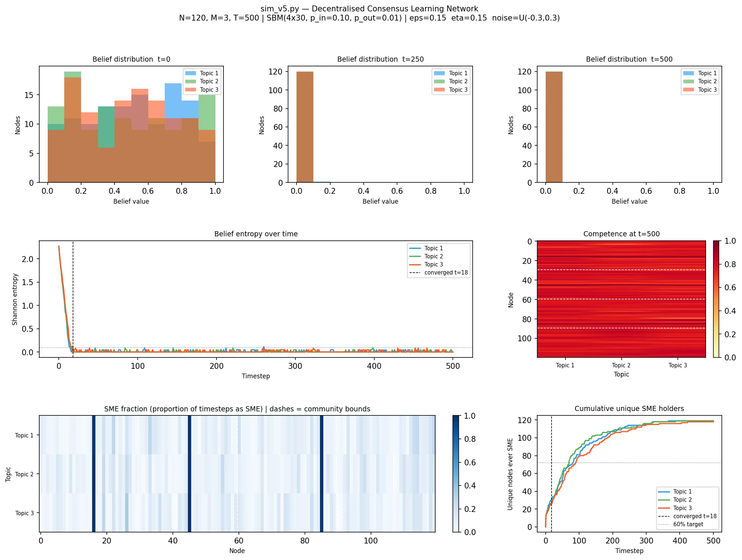This screenshot has height=560, width=742.
Task: Click the tall bar in t=500 histogram
Action: [x=554, y=127]
